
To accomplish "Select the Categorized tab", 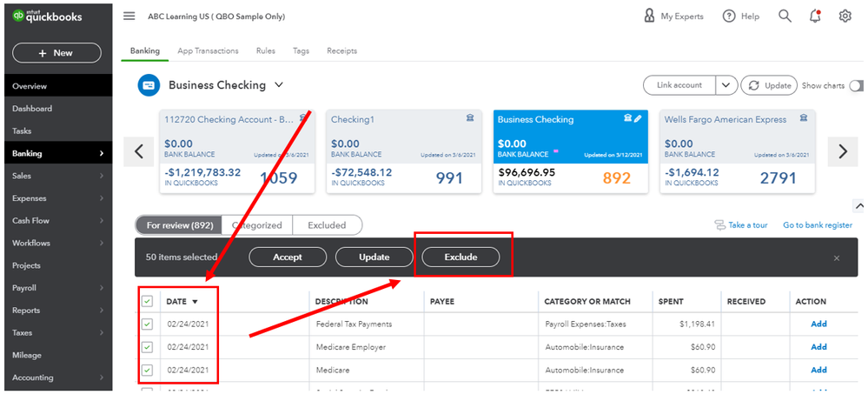I will click(257, 225).
